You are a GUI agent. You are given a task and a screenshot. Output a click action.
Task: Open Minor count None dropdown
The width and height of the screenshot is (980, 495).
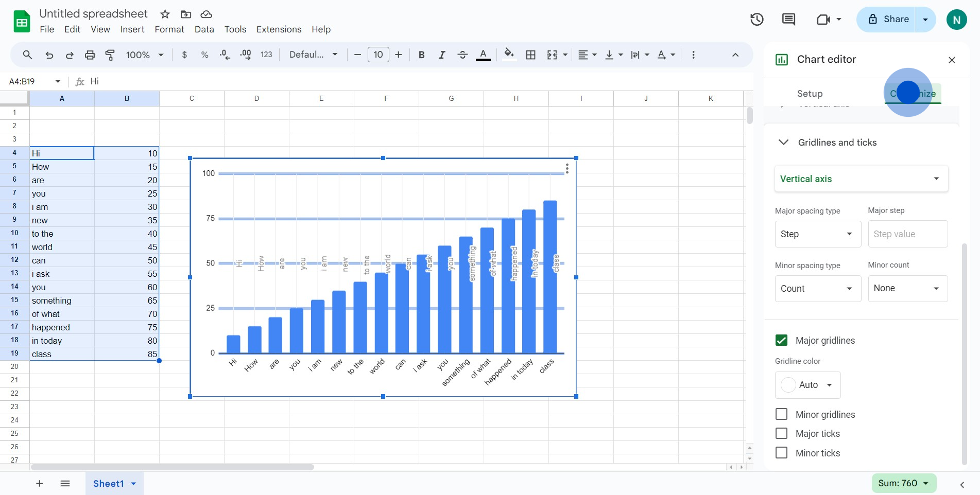coord(908,288)
